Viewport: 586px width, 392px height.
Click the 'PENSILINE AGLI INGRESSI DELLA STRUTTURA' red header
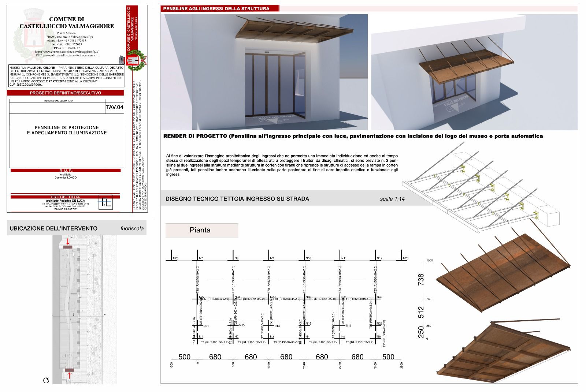tap(220, 8)
